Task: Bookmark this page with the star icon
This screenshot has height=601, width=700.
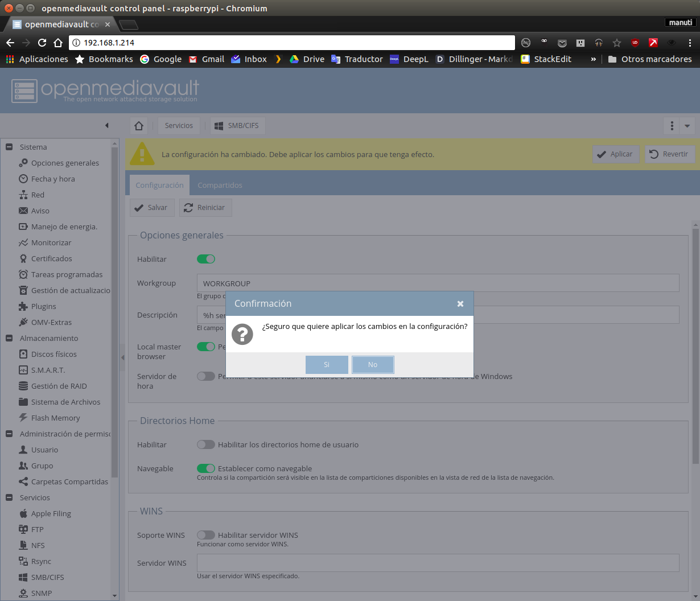Action: pos(617,43)
